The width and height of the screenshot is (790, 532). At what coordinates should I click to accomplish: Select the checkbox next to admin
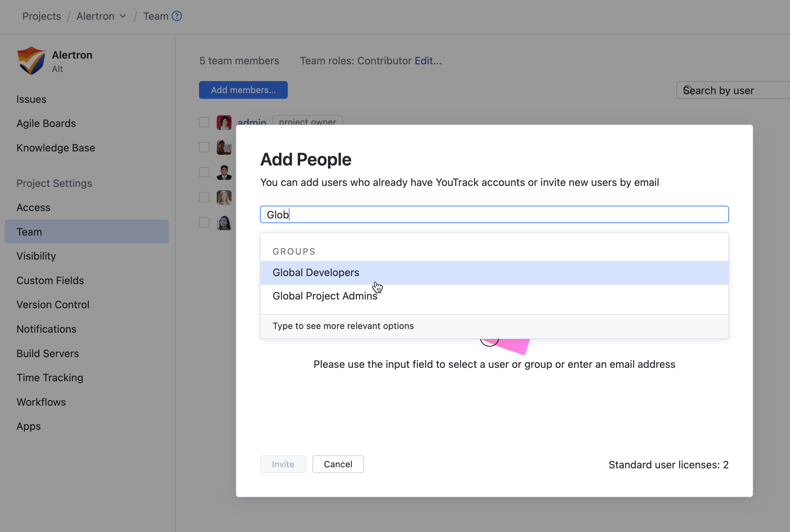(x=204, y=122)
